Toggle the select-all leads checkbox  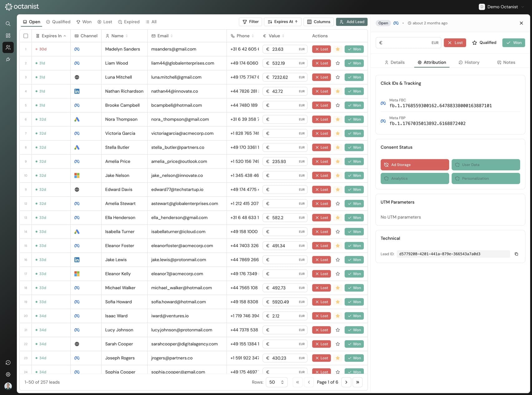coord(26,36)
